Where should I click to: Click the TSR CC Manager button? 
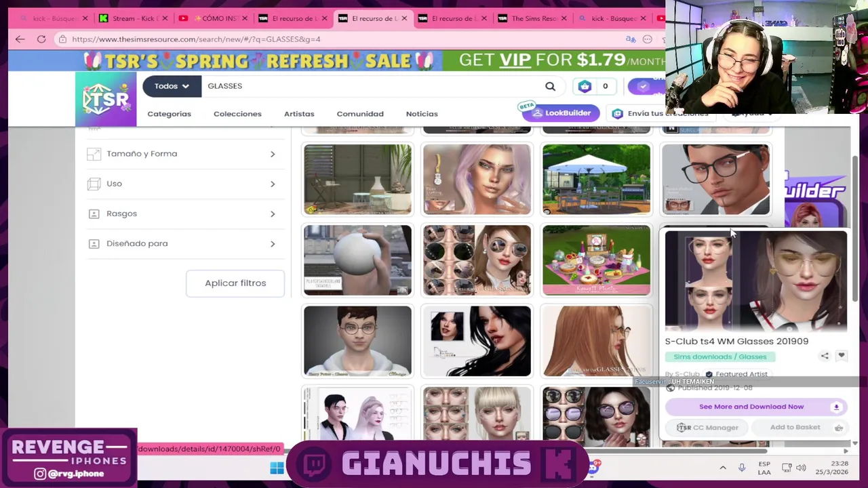pyautogui.click(x=707, y=428)
